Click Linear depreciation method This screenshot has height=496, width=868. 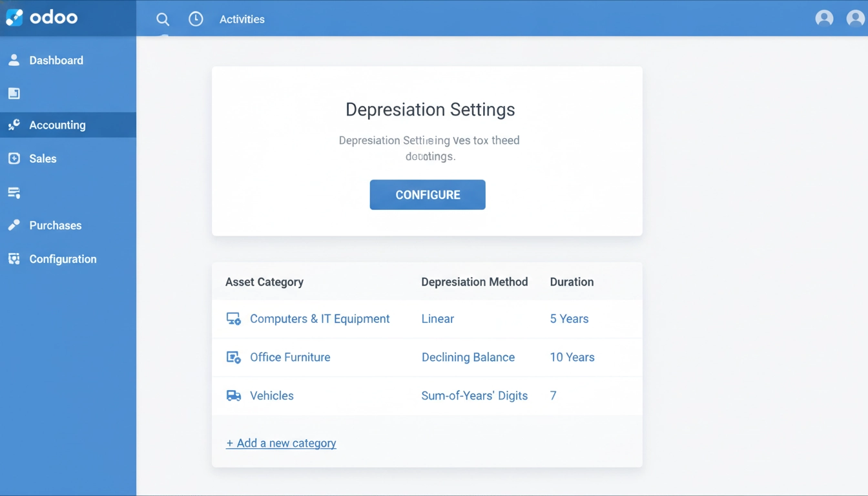tap(438, 318)
